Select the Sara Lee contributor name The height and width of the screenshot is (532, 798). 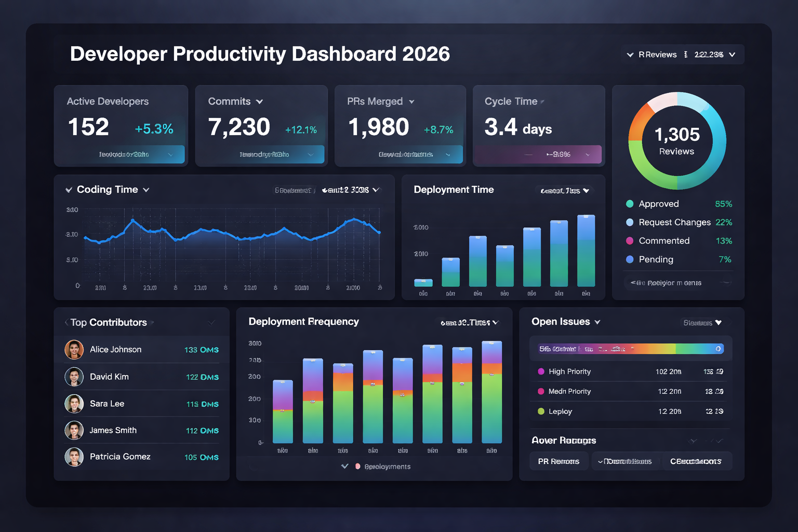tap(107, 404)
